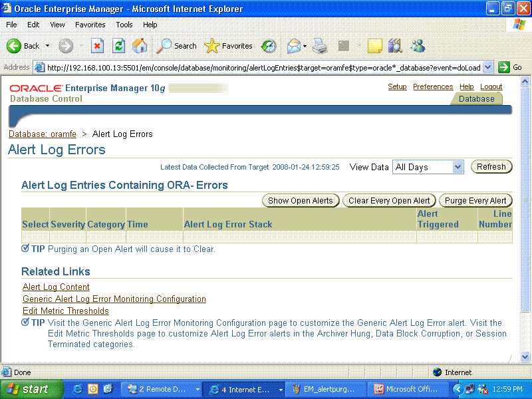The height and width of the screenshot is (399, 532).
Task: Open the address bar URL dropdown arrow
Action: click(x=488, y=67)
